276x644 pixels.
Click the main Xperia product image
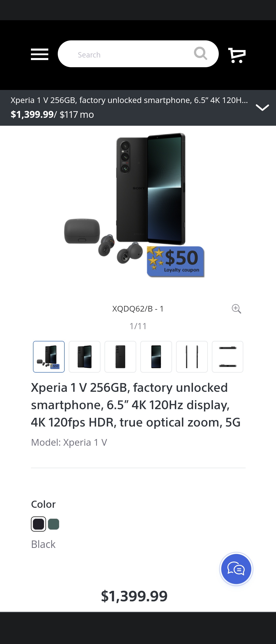(135, 205)
